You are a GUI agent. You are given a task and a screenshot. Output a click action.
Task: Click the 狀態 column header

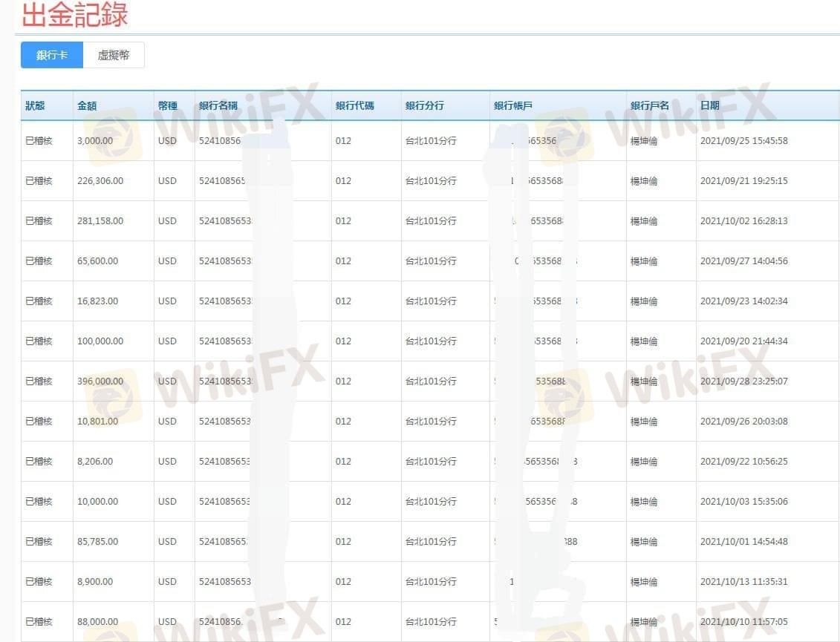point(35,105)
